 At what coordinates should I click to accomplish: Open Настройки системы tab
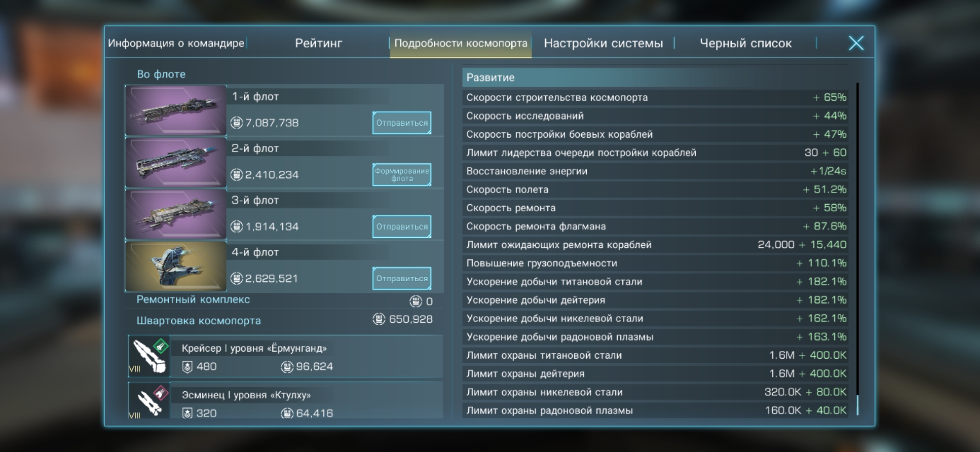(603, 43)
